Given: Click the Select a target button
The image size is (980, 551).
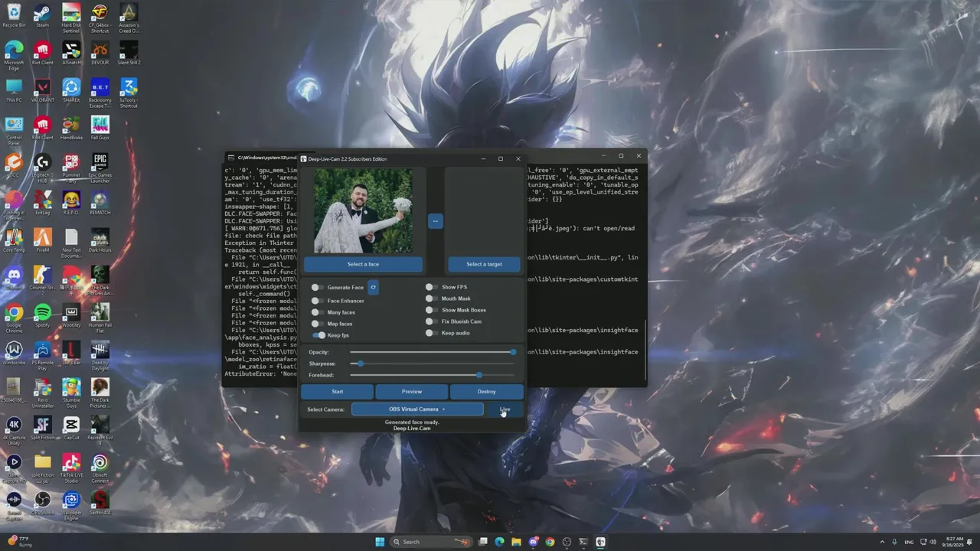Looking at the screenshot, I should pyautogui.click(x=485, y=264).
